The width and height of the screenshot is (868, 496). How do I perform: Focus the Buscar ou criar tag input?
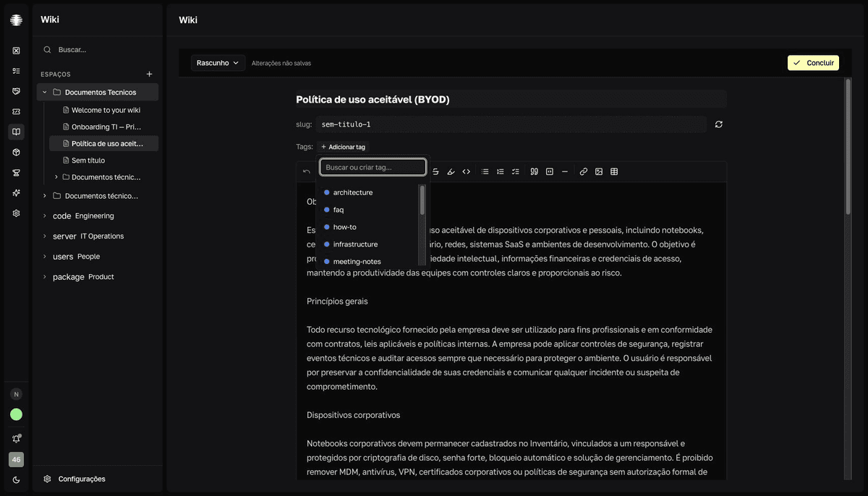coord(373,167)
